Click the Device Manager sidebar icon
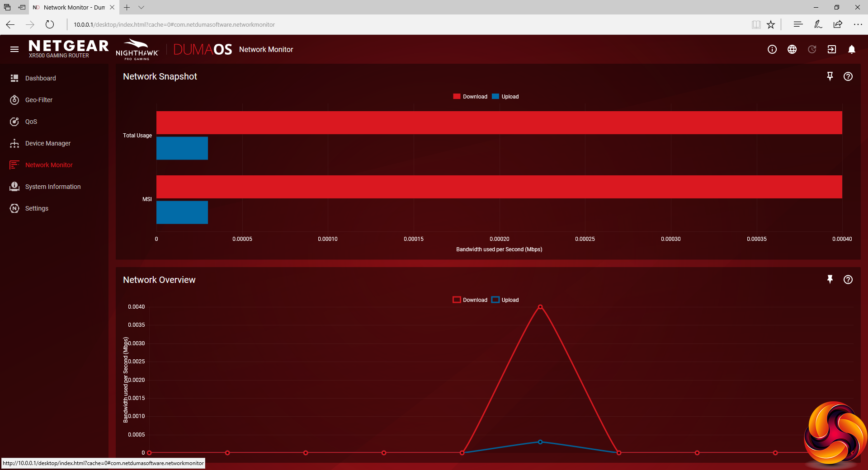 tap(14, 143)
